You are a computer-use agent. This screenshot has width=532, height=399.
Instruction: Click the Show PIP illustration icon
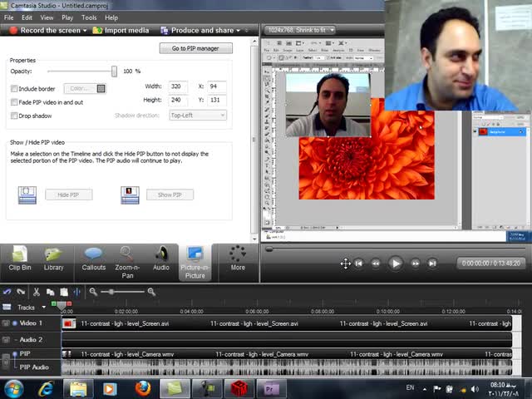(130, 195)
